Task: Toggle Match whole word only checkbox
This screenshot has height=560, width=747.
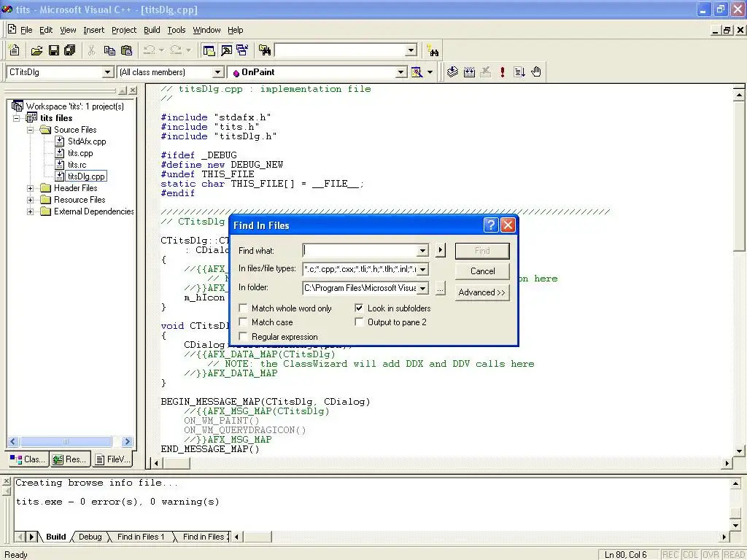Action: click(x=243, y=308)
